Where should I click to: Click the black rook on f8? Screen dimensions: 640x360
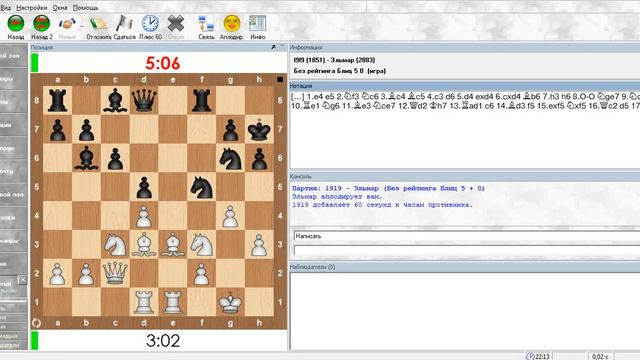202,100
